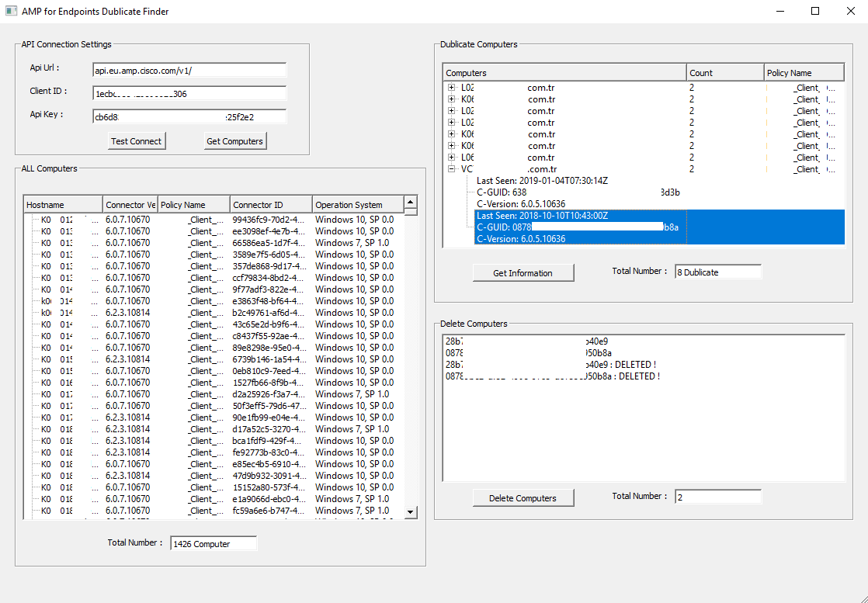
Task: Select the row with Connector ID 357de868-9d17-4...
Action: 214,266
